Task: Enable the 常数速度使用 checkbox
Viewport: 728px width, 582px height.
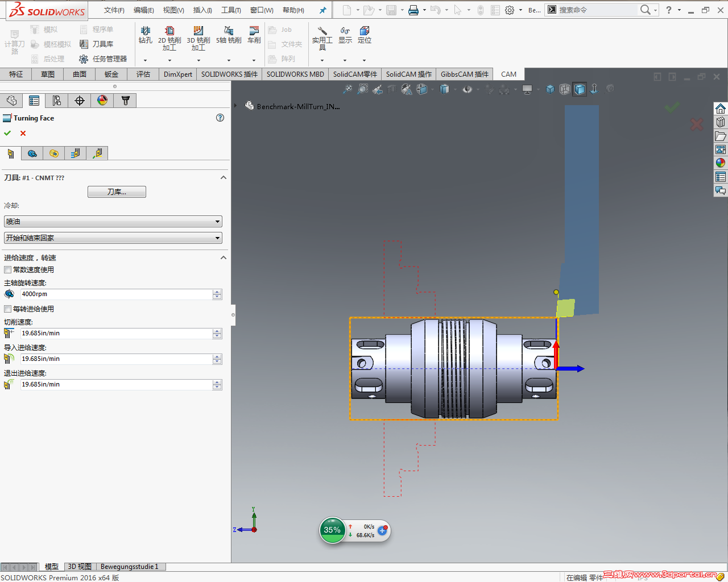Action: click(x=8, y=270)
